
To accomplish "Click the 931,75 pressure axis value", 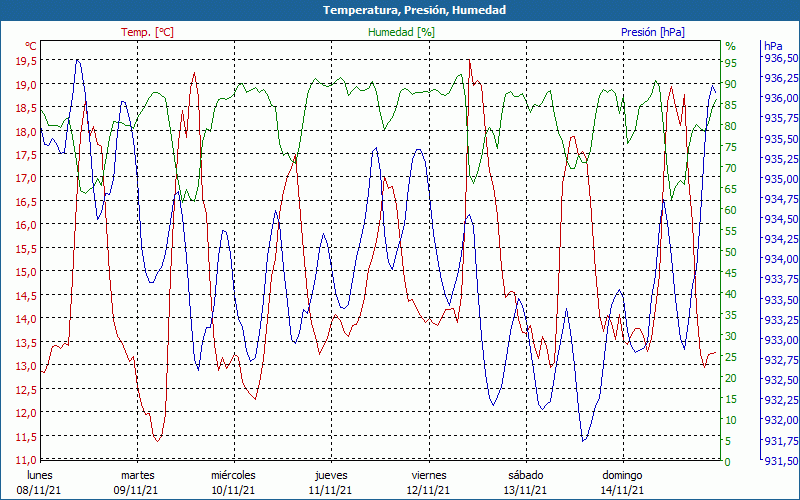I will point(780,440).
